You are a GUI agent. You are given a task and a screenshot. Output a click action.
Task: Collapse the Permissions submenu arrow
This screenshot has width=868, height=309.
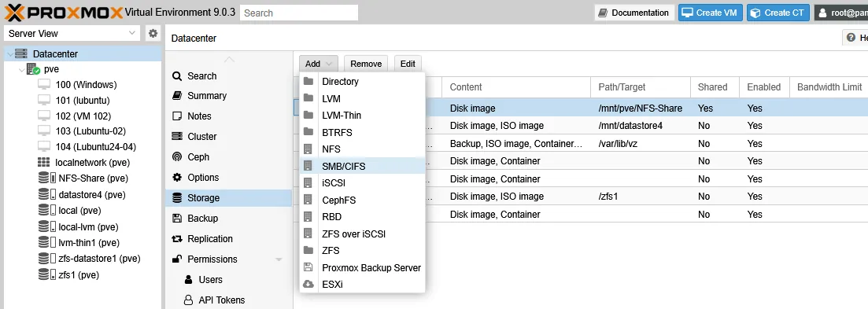coord(279,259)
